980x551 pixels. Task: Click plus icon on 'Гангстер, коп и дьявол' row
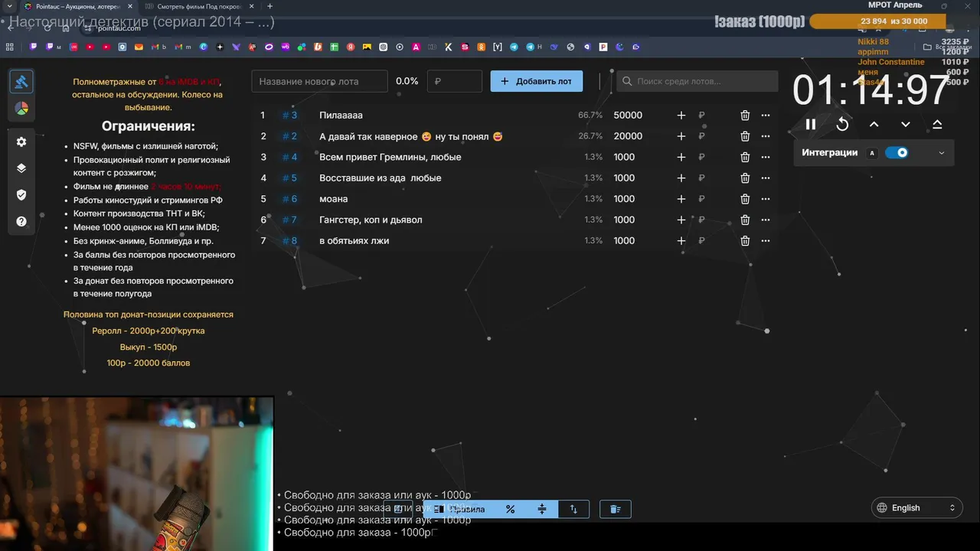tap(681, 220)
